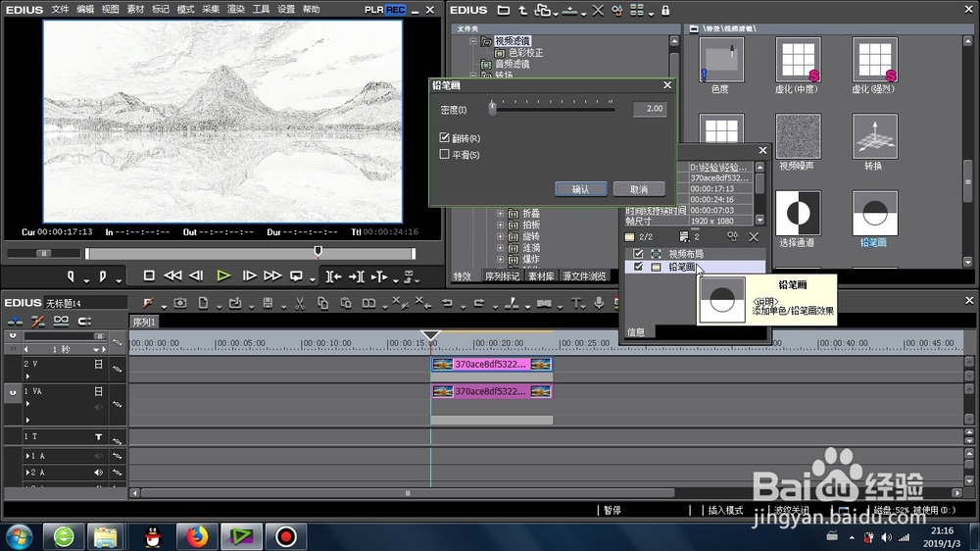Screen dimensions: 980x551
Task: Switch to the 序列标记 tab
Action: 502,275
